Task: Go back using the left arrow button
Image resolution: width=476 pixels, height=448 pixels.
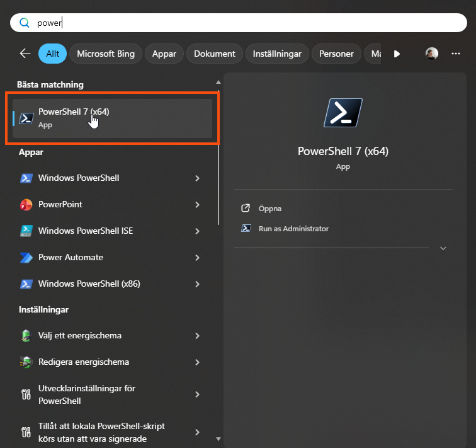Action: coord(25,54)
